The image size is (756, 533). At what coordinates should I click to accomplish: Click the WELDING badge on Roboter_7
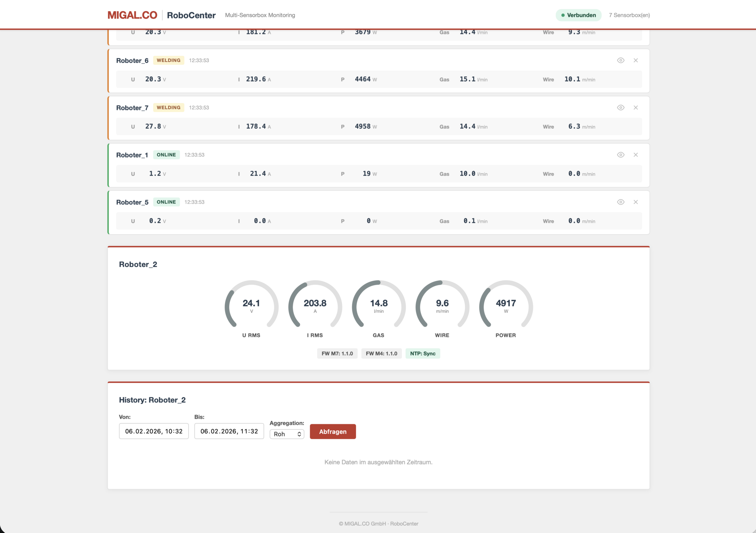click(x=169, y=108)
